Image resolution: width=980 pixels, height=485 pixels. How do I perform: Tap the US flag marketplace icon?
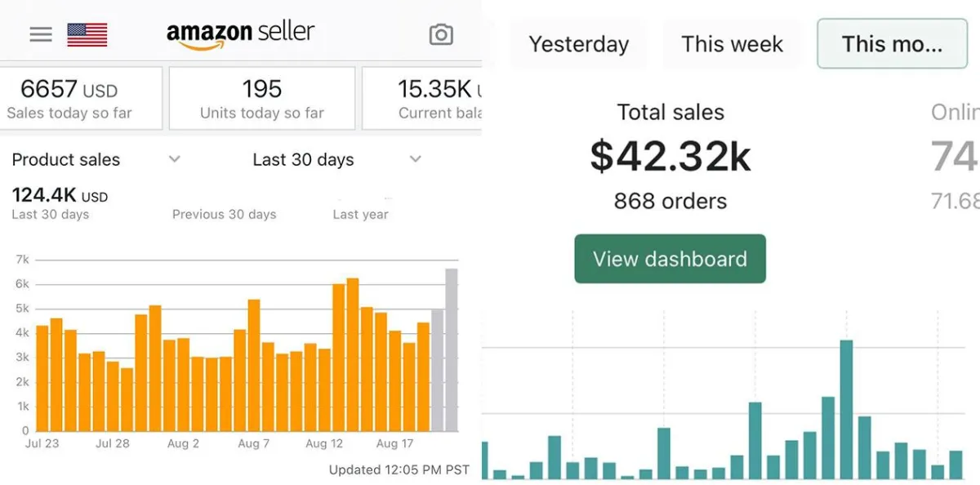pos(87,34)
